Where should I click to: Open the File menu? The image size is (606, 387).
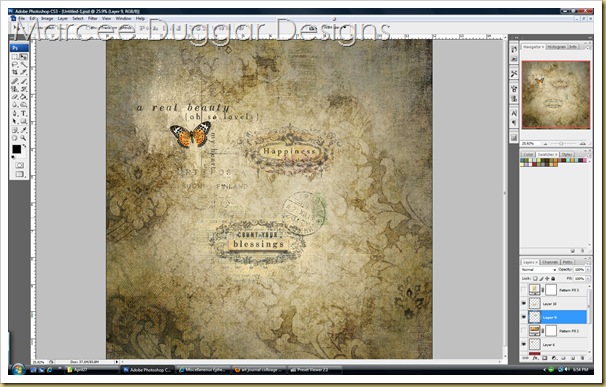coord(21,18)
